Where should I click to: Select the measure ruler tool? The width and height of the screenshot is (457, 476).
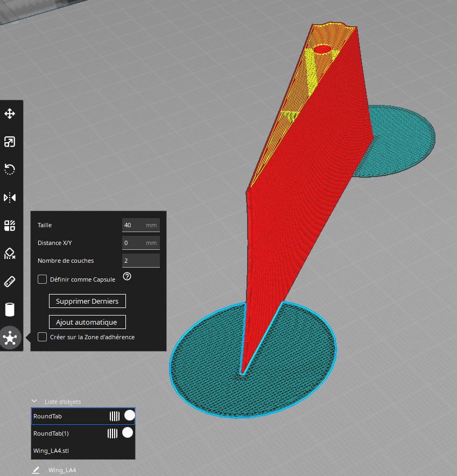(10, 282)
